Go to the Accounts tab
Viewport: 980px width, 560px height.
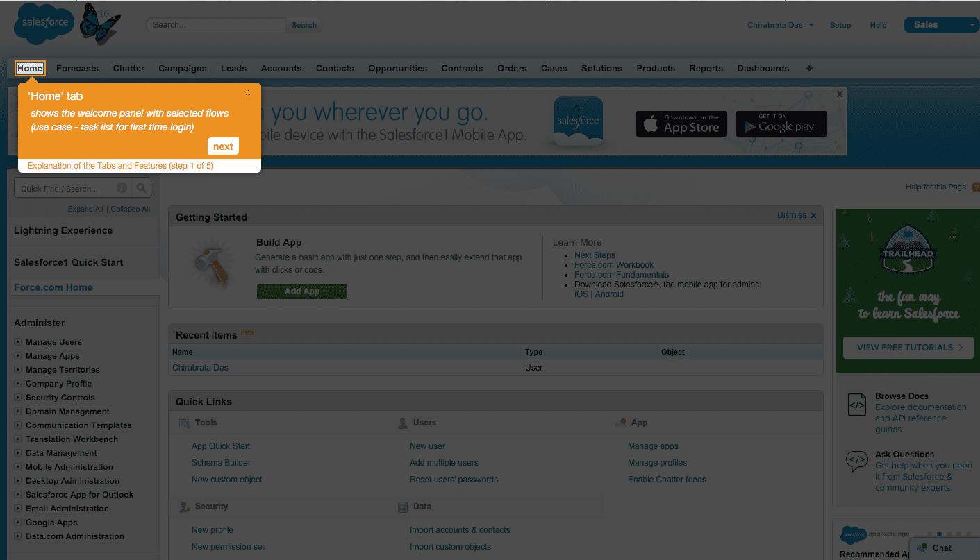click(x=281, y=68)
